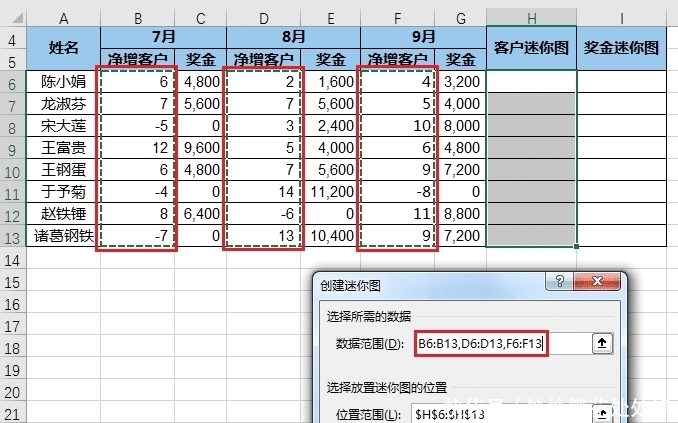Select all cells with corner triangle
This screenshot has height=423, width=678.
point(16,18)
